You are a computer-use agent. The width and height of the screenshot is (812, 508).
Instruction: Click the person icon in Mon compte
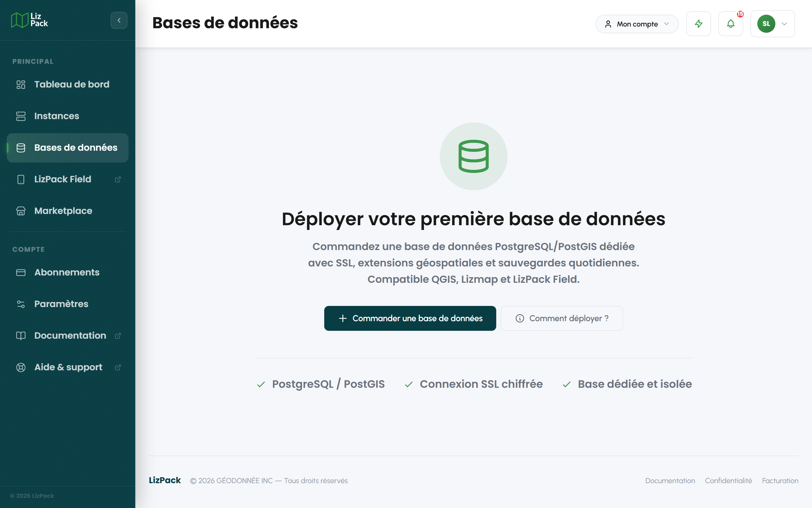[x=608, y=24]
